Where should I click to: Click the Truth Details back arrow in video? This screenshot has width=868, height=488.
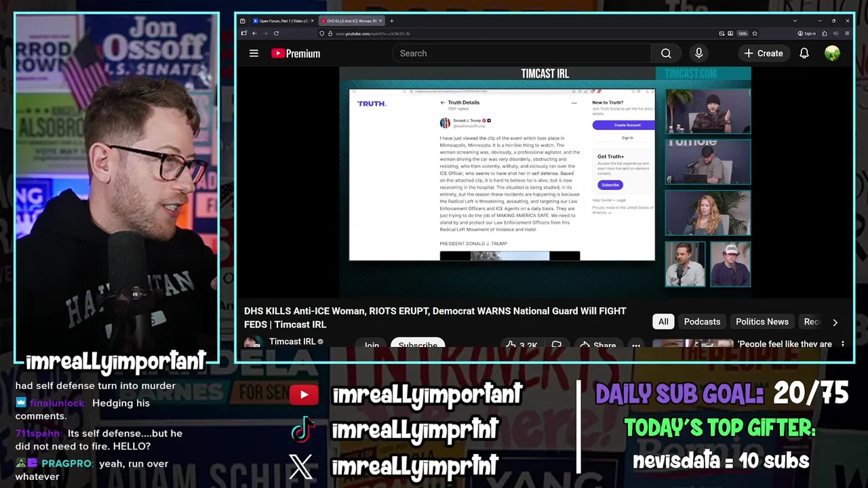[442, 102]
